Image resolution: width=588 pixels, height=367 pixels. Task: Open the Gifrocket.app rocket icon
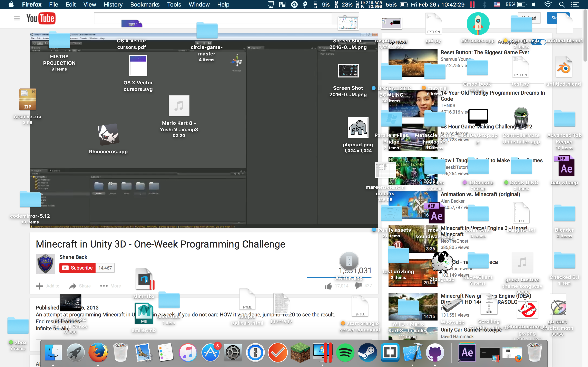(x=478, y=24)
